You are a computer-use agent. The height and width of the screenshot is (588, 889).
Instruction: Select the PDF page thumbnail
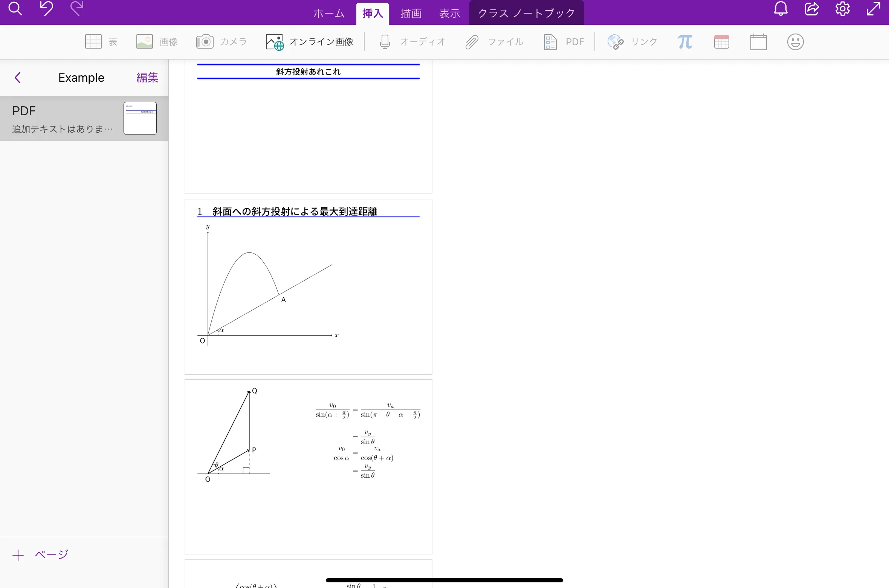pos(140,118)
